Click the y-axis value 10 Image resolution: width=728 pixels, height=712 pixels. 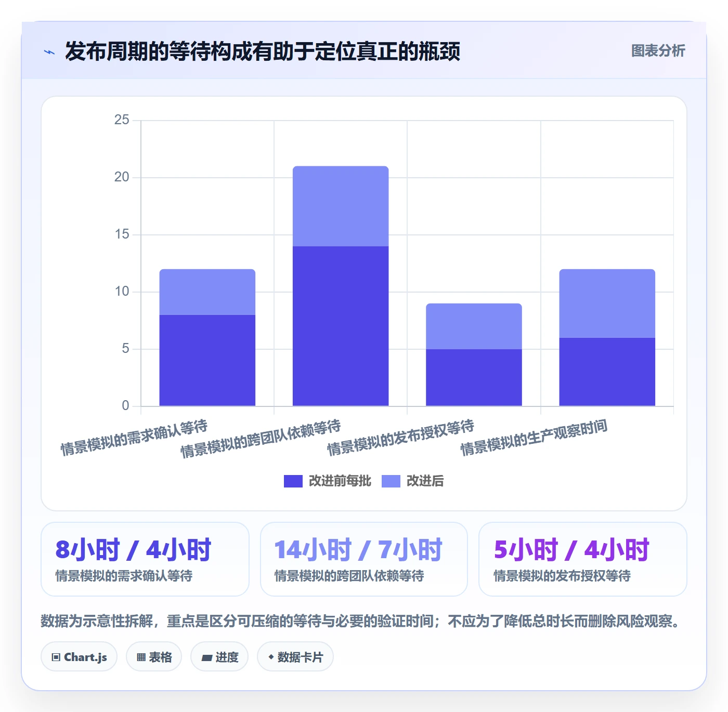(122, 292)
